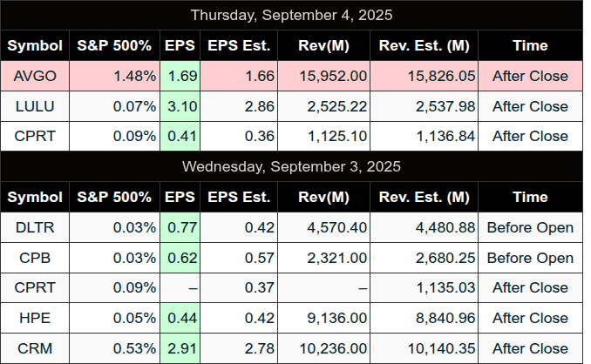Click LULU's S&P 500 weight 0.07%
Screen dimensions: 591x364
pos(114,106)
